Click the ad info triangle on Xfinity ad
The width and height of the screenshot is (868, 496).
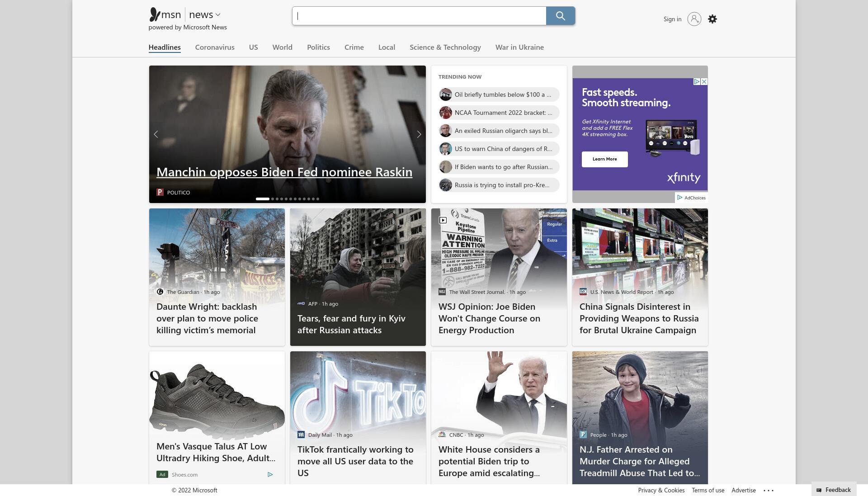tap(697, 82)
